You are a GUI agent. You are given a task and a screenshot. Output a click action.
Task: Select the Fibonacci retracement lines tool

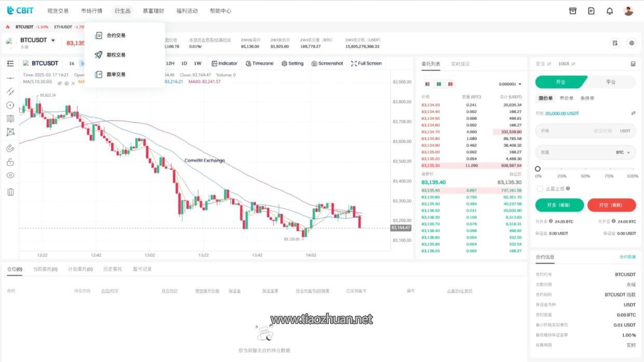tap(10, 118)
